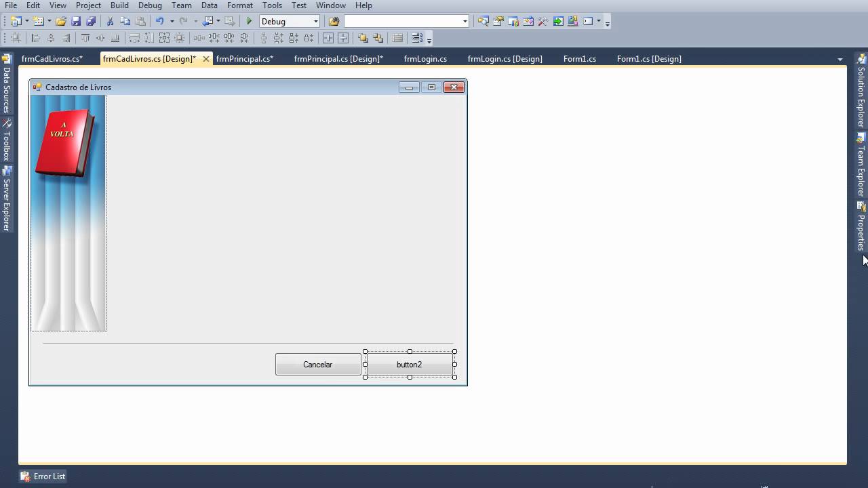Switch to the frmPrincipal.cs [Design]* tab
868x488 pixels.
(x=338, y=59)
